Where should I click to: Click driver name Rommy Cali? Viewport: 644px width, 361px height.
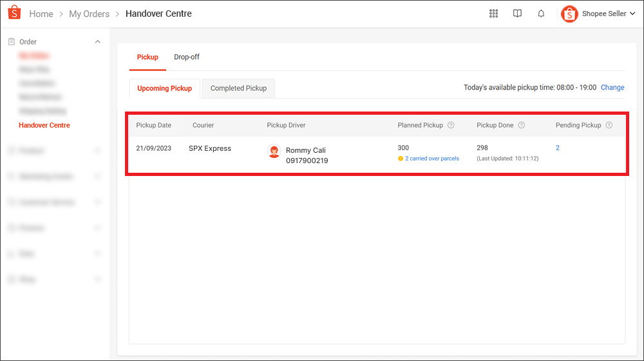coord(305,150)
